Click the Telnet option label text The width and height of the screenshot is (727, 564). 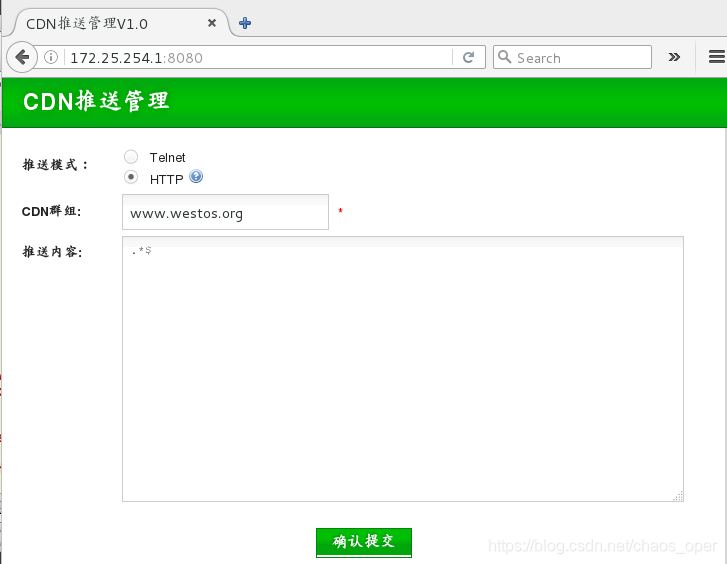167,158
